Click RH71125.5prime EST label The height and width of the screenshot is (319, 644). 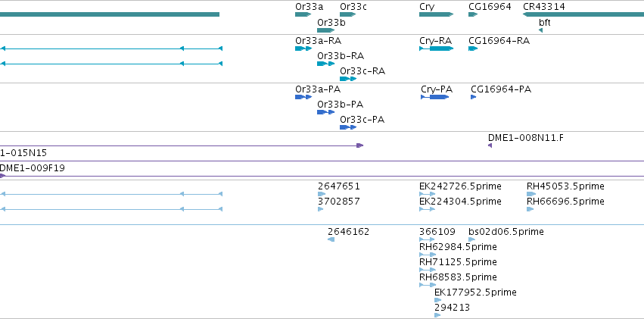point(458,262)
